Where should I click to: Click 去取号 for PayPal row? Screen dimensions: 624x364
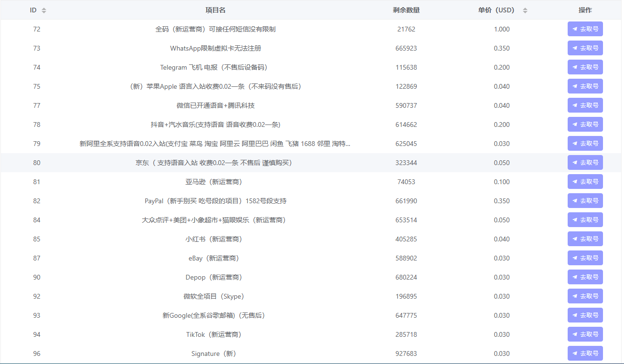585,201
